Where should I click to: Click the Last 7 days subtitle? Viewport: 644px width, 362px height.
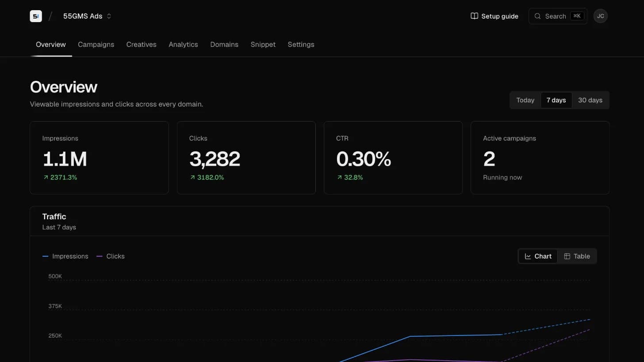59,227
